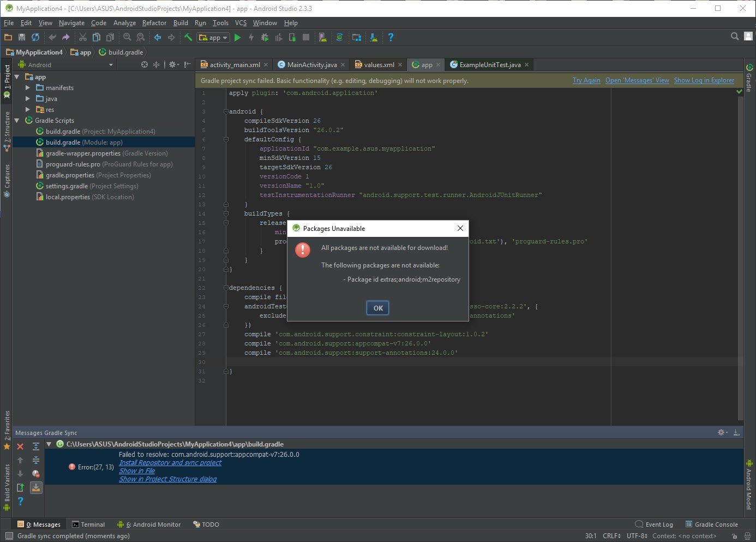Open the app run configuration dropdown
The height and width of the screenshot is (542, 756).
pyautogui.click(x=213, y=38)
